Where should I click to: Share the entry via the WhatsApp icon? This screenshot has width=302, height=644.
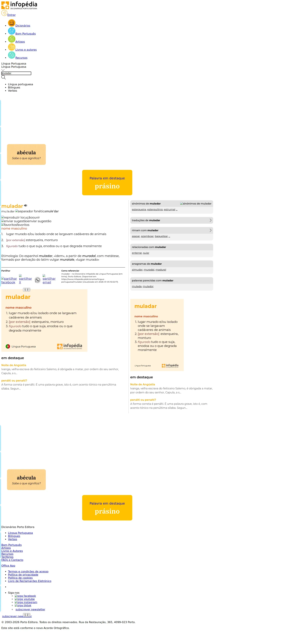click(x=37, y=280)
